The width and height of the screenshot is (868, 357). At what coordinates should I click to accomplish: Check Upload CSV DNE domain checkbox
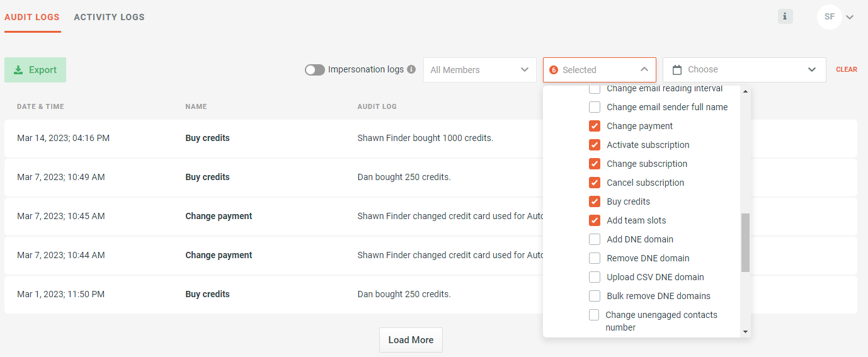coord(595,277)
